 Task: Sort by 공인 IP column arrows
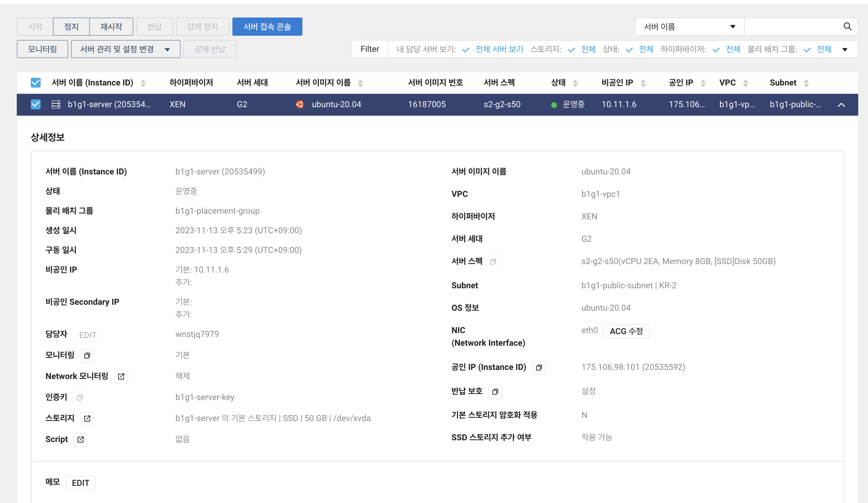pos(703,83)
